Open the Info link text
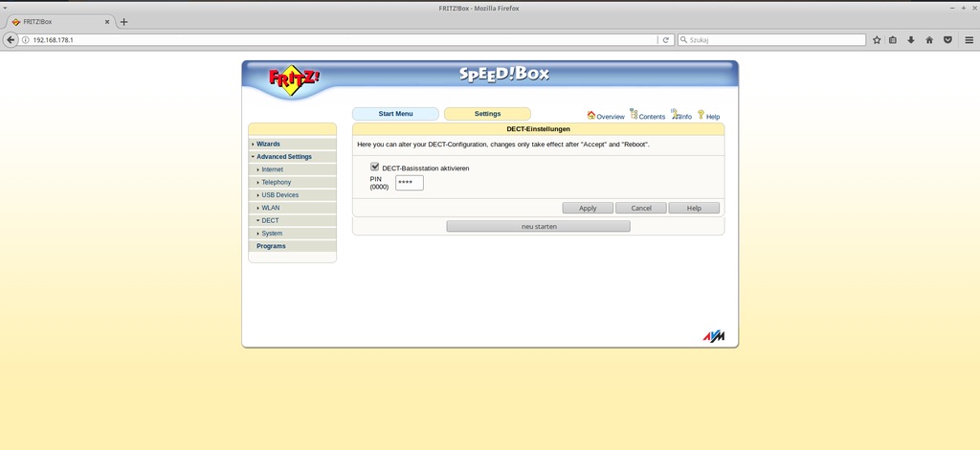980x450 pixels. (685, 117)
